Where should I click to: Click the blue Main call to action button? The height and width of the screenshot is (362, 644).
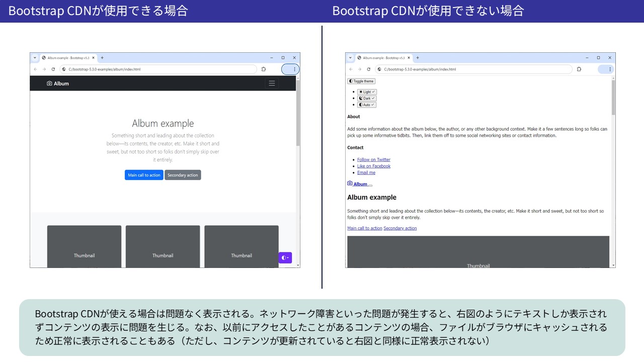pyautogui.click(x=144, y=174)
